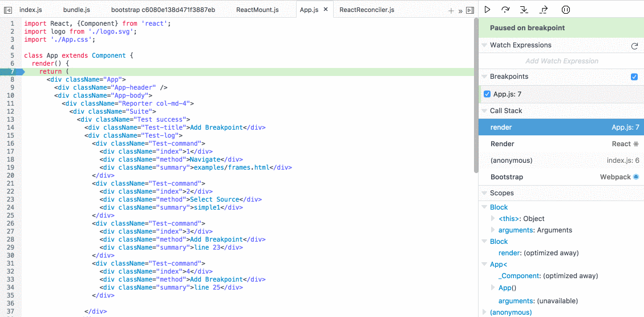The width and height of the screenshot is (644, 317).
Task: Select the App.js tab
Action: click(309, 10)
